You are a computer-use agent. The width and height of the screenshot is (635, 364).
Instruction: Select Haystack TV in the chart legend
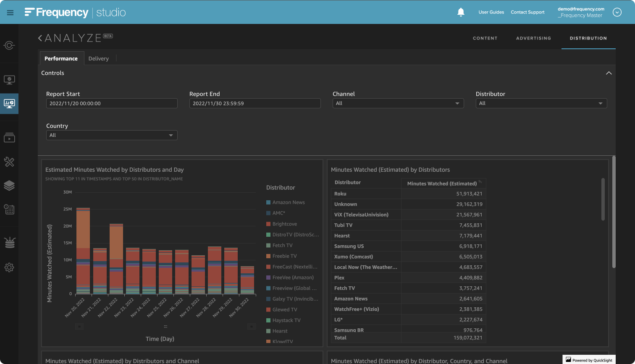pyautogui.click(x=286, y=320)
